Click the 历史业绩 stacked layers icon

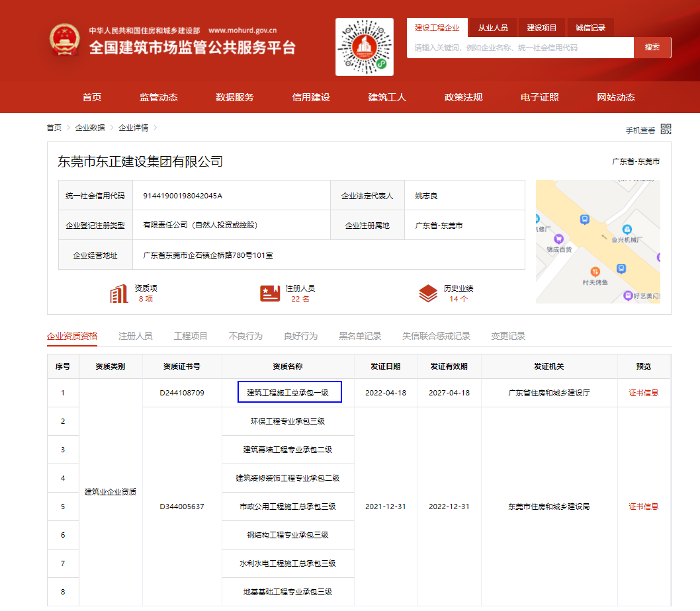[x=428, y=294]
